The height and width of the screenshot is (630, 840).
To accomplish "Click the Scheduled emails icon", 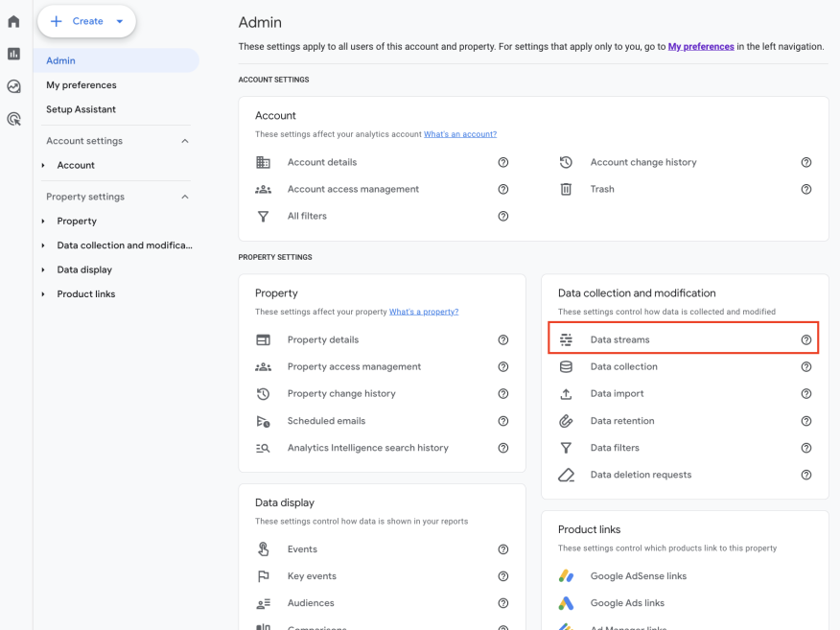I will (x=264, y=420).
